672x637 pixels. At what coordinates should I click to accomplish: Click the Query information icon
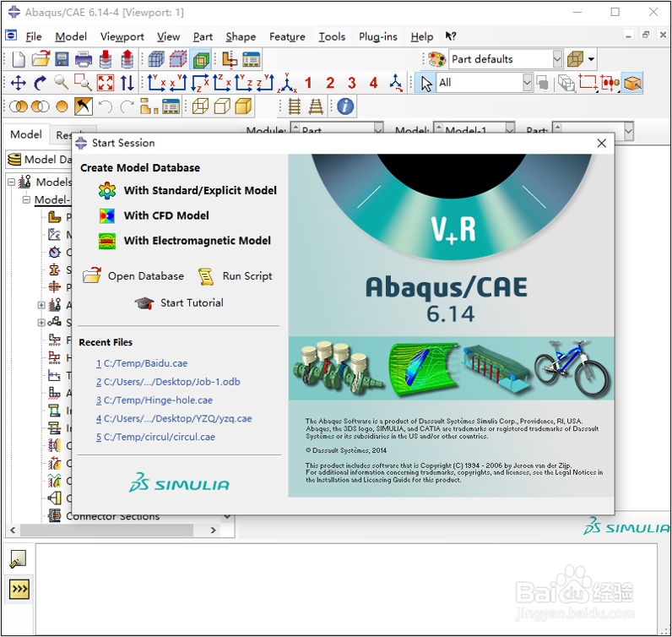(x=345, y=106)
